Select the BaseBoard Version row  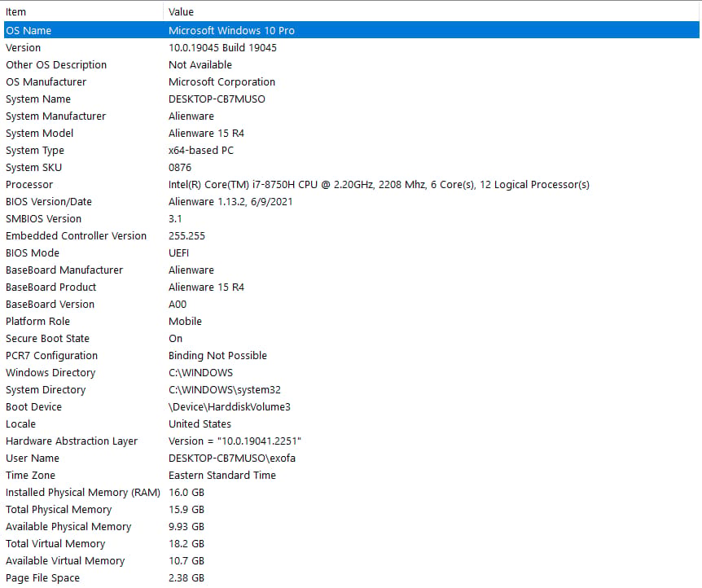pyautogui.click(x=352, y=304)
